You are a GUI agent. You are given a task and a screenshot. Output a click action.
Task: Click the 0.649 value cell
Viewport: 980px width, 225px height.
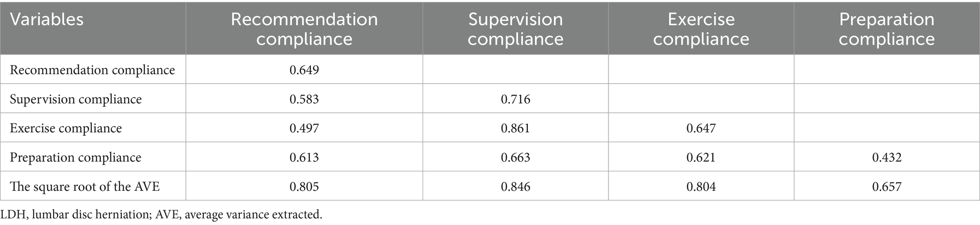tap(304, 70)
